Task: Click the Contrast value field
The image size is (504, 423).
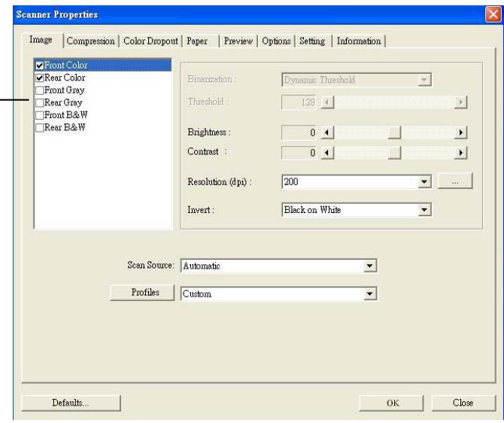Action: [299, 153]
